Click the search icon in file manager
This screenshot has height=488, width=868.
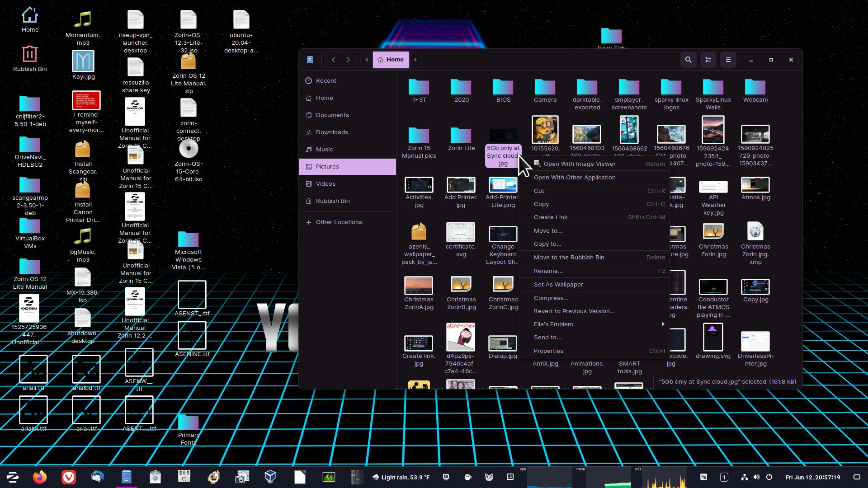point(688,60)
